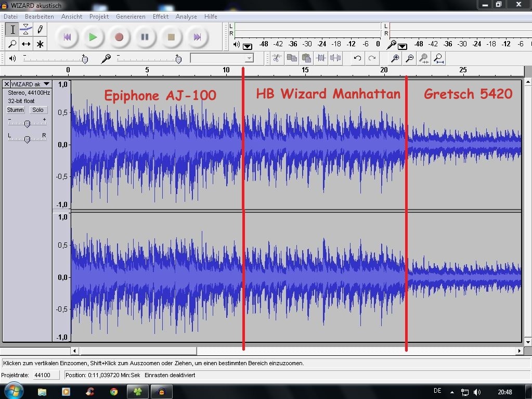Pause playback with Pause button
The image size is (532, 399).
(x=145, y=37)
